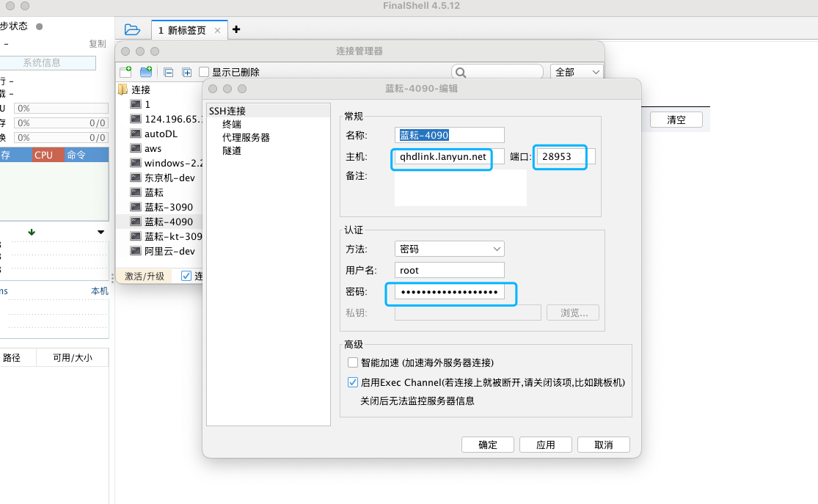Click the 取消 cancel button
Viewport: 818px width, 504px height.
[604, 445]
